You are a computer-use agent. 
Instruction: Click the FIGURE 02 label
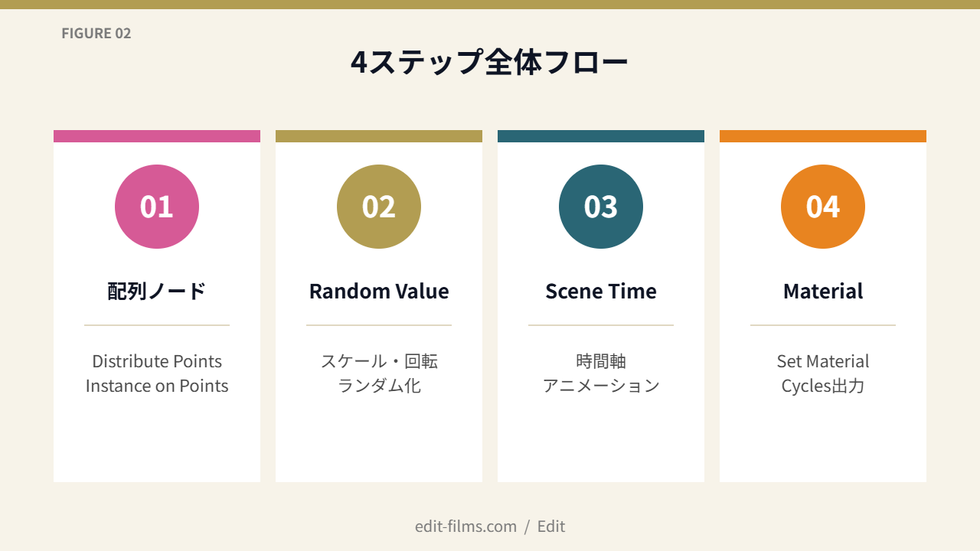click(96, 34)
